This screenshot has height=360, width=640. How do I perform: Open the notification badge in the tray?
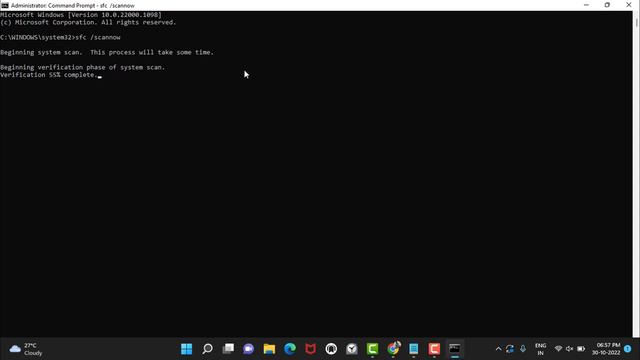point(628,349)
